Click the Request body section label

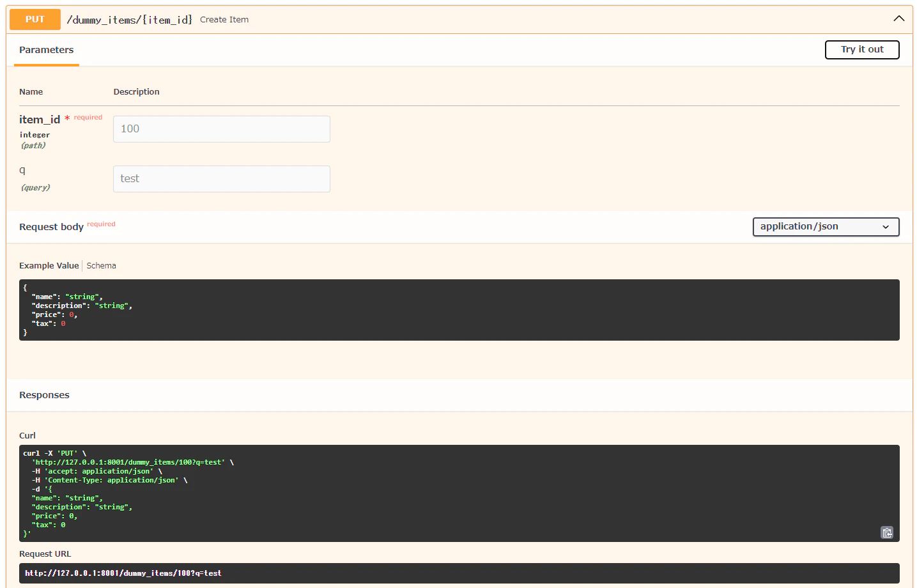51,227
